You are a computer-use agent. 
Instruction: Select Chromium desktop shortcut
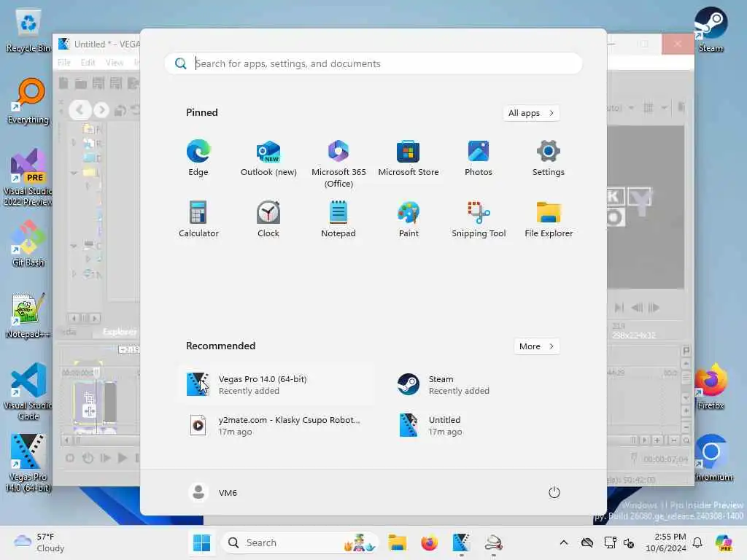(x=712, y=459)
